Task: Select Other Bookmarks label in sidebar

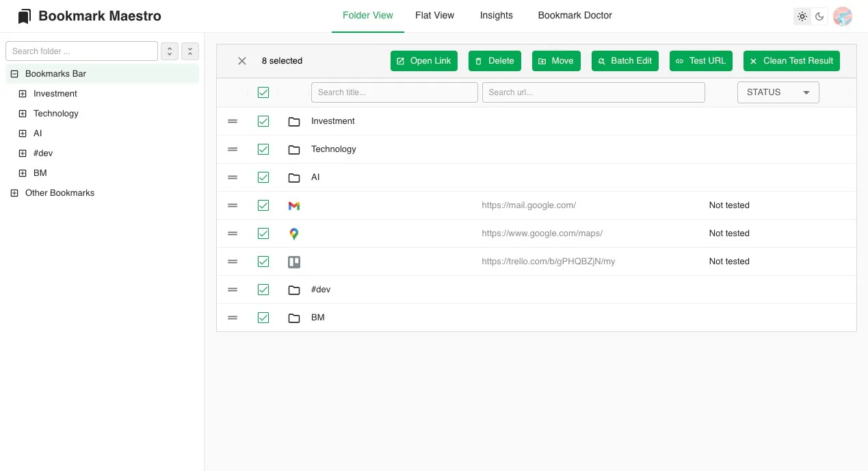Action: (x=60, y=193)
